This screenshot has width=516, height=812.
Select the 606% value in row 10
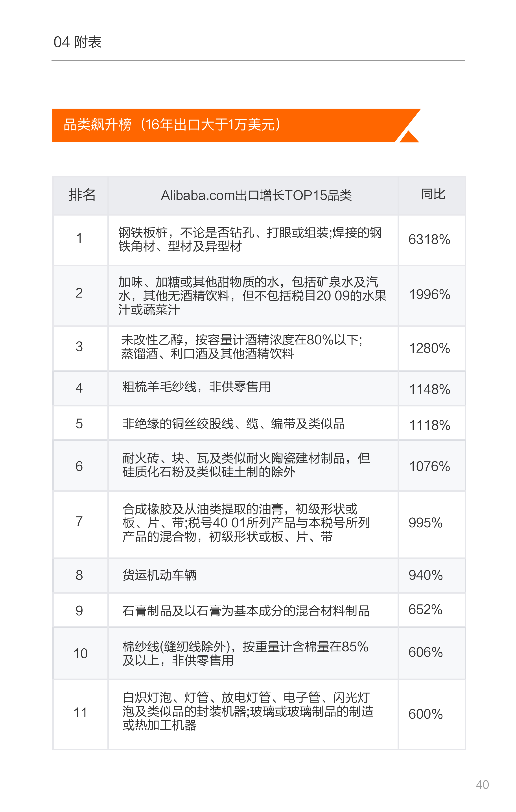[x=425, y=652]
